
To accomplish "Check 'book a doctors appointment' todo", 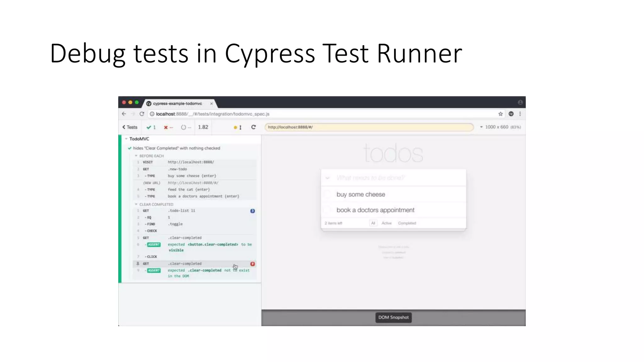I will click(327, 210).
